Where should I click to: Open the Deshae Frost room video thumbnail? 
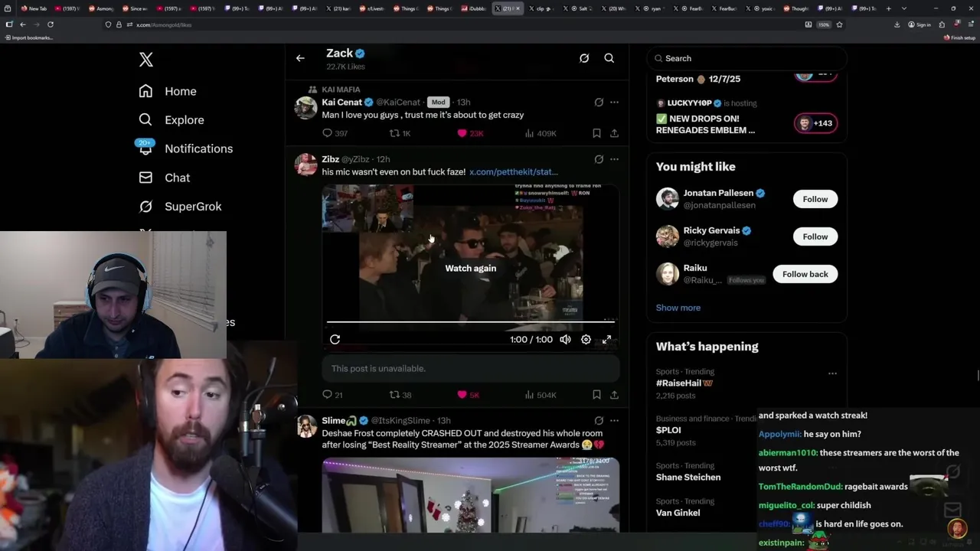[x=470, y=494]
